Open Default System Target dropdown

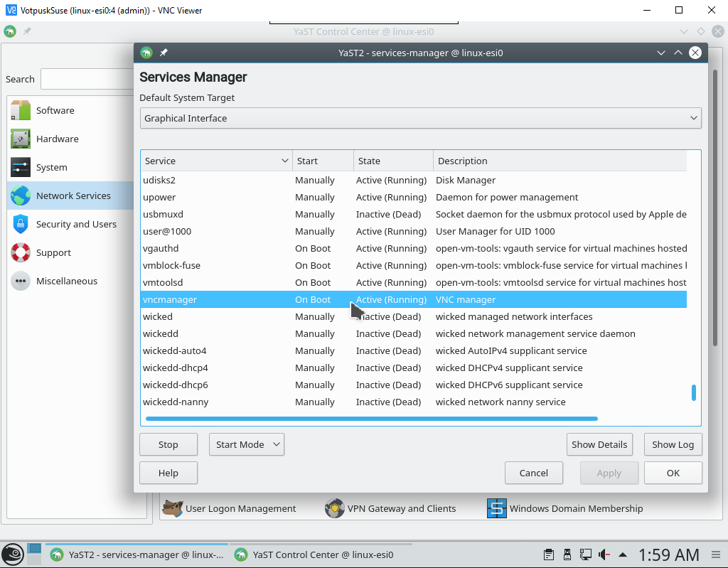click(421, 119)
